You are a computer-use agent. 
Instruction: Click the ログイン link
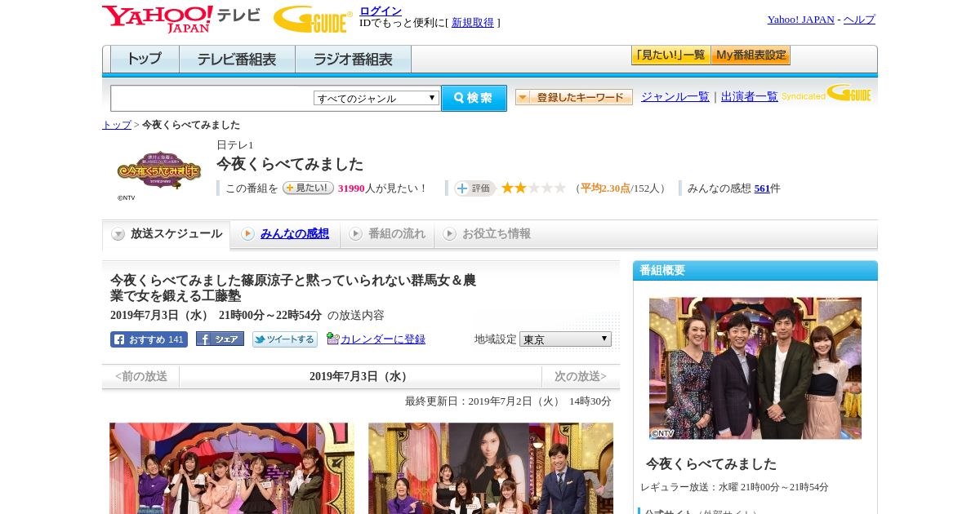(381, 11)
